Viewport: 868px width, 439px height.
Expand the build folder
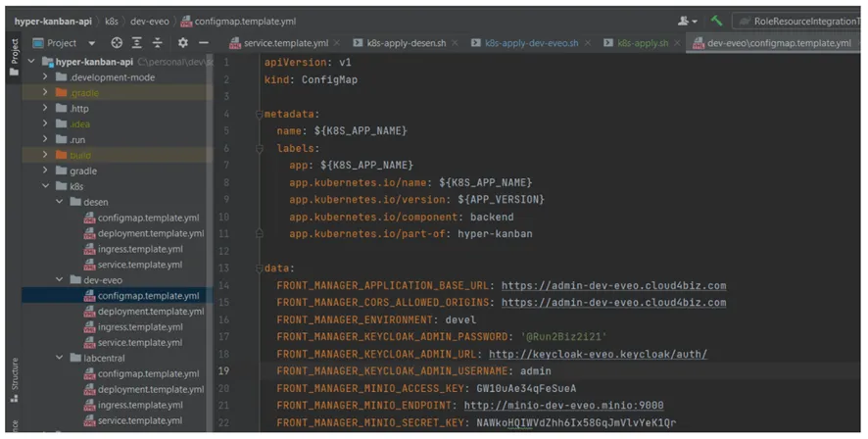pyautogui.click(x=45, y=155)
